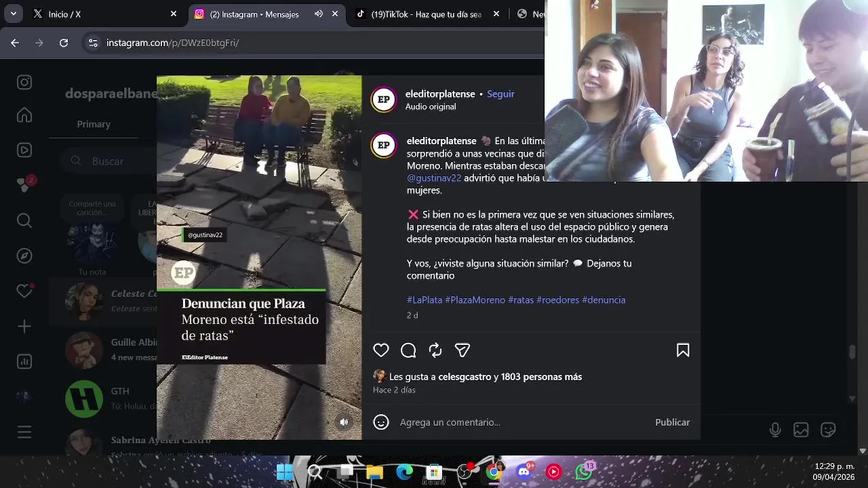Open site information icon in address bar
Screen dimensions: 868x488
tap(93, 43)
